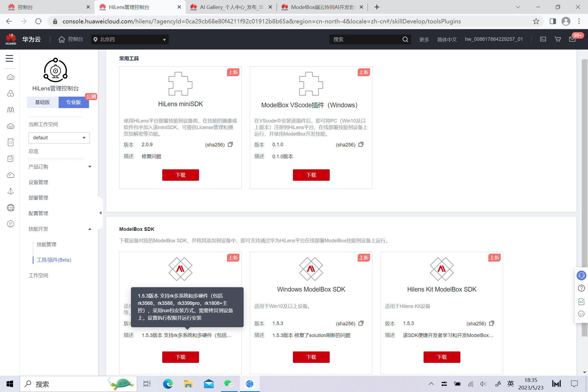Collapse the left navigation panel arrow
Viewport: 588px width, 392px height.
(x=100, y=213)
